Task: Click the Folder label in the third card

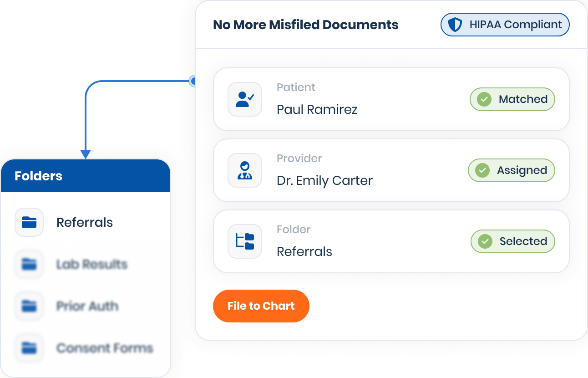Action: (294, 230)
